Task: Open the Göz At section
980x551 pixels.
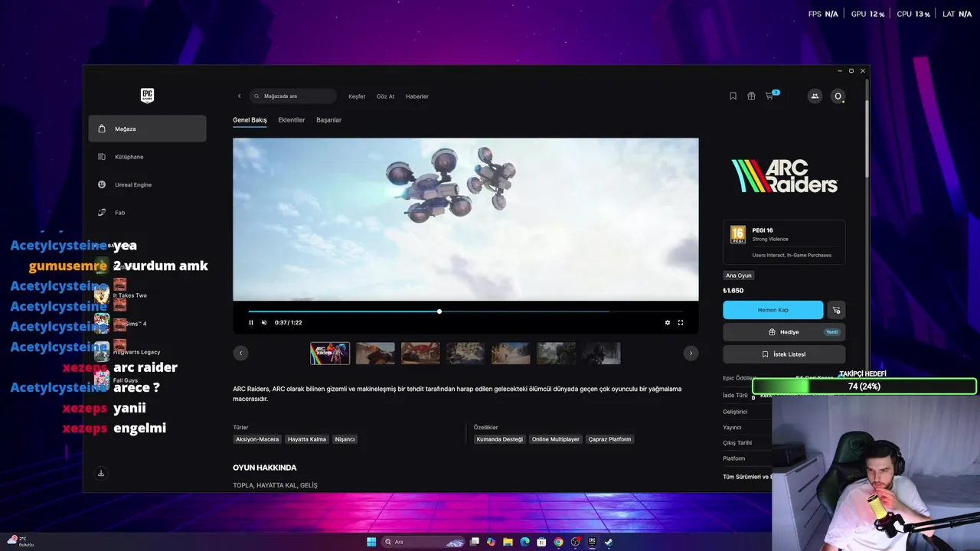Action: point(385,96)
